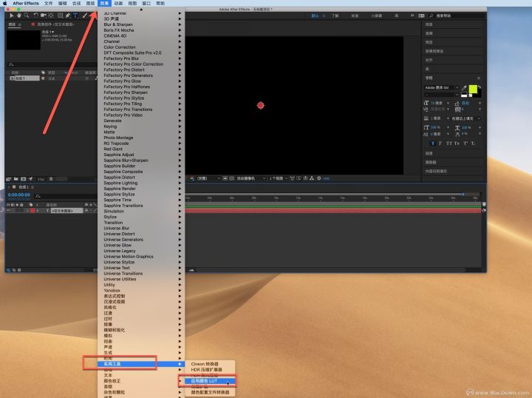Select the Pen tool
Screen dimensions: 532x398
click(x=68, y=16)
